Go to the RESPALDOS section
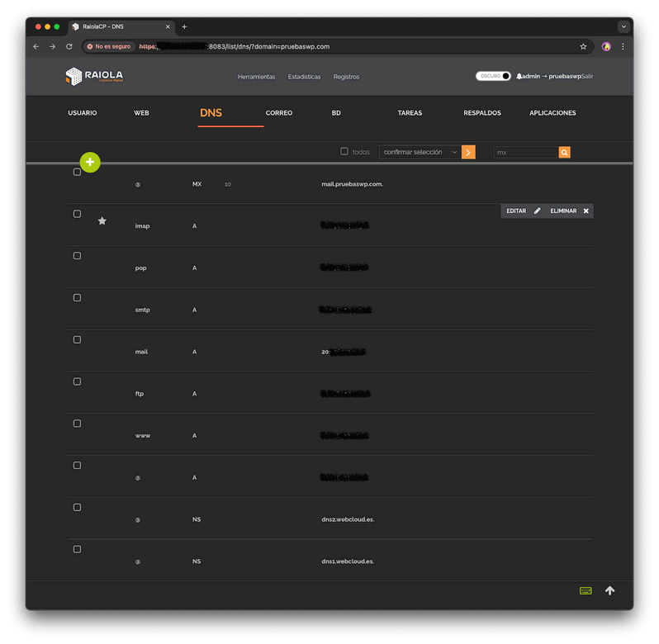 click(x=482, y=113)
